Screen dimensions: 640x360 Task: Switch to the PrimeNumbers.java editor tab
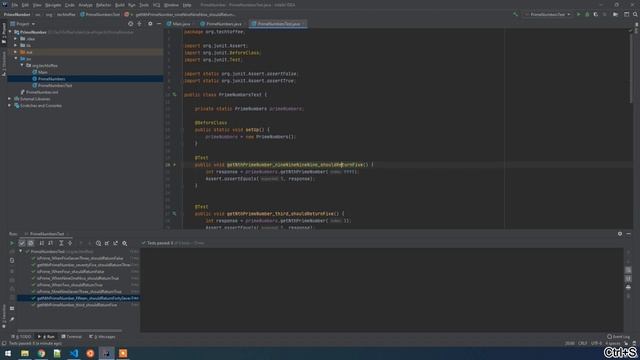tap(221, 24)
